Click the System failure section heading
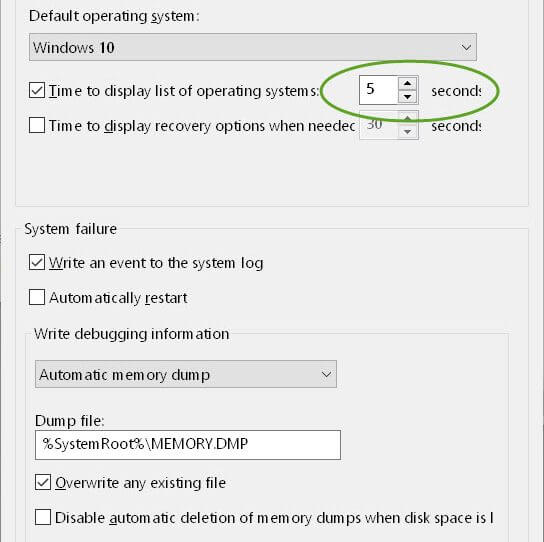This screenshot has width=544, height=542. coord(70,229)
